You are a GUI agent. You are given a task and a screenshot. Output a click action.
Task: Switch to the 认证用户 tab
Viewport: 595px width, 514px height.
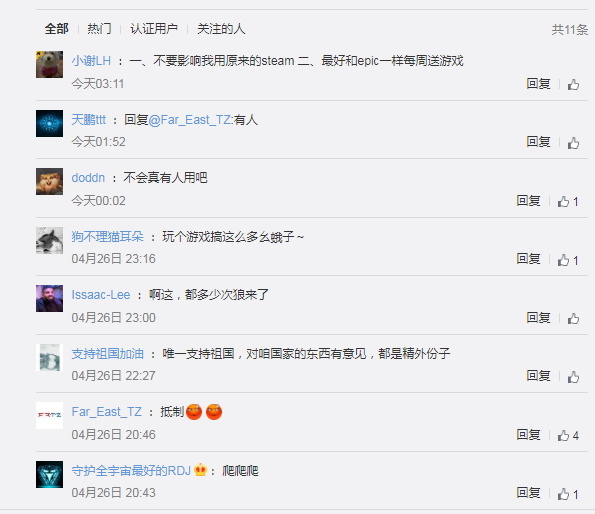[154, 29]
